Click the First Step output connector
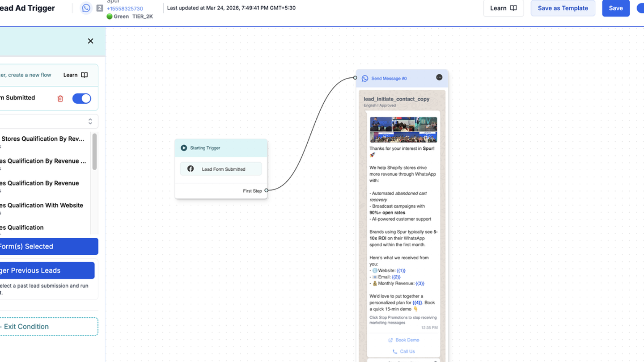Screen dimensions: 644x362 coord(267,190)
